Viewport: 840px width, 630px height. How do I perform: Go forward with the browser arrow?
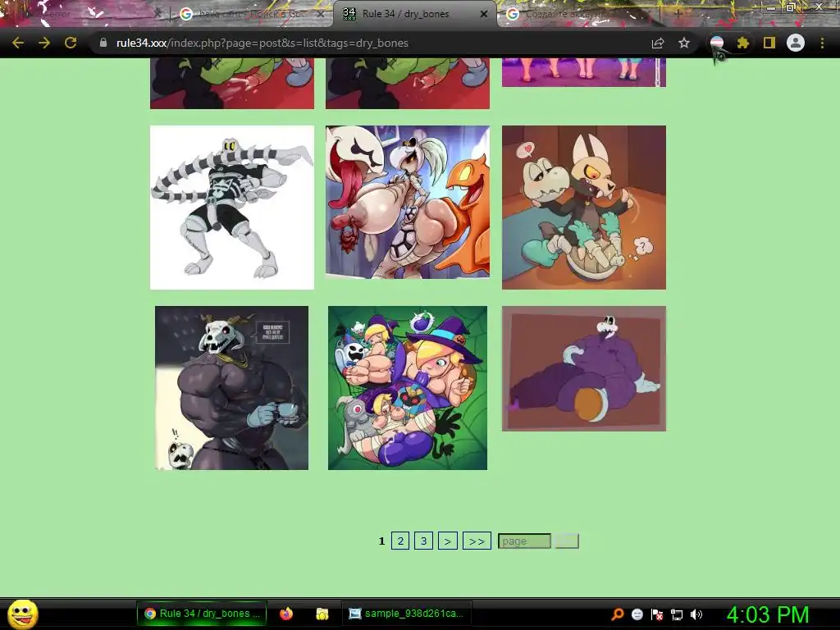click(44, 43)
